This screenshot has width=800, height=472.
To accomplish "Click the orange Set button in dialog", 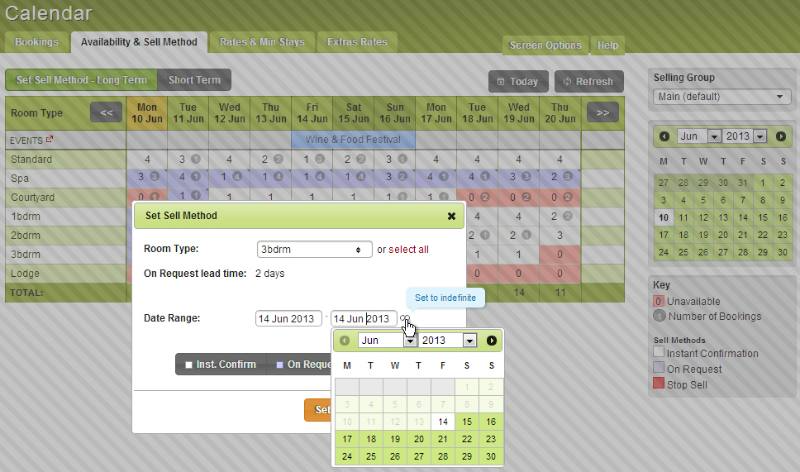I will point(318,410).
